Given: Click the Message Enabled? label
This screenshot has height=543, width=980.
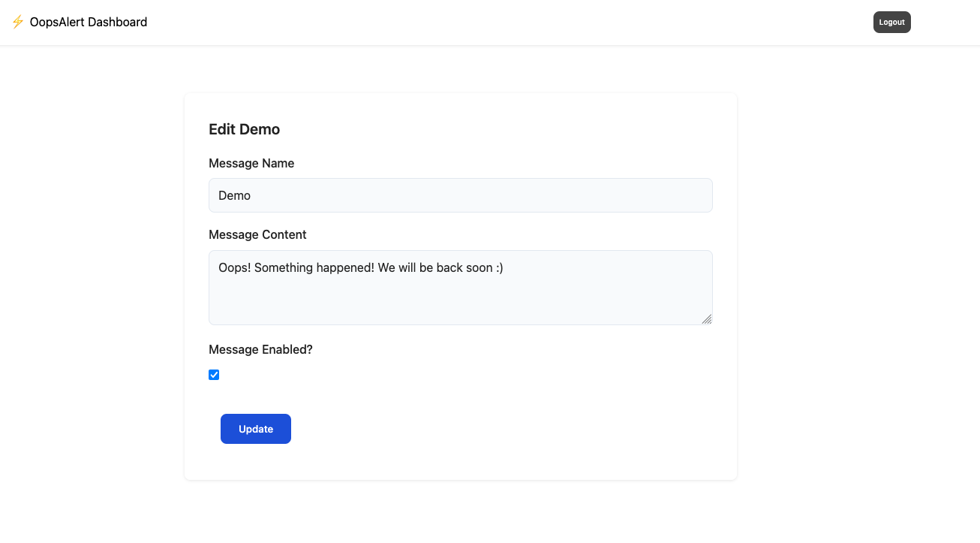Looking at the screenshot, I should (260, 349).
